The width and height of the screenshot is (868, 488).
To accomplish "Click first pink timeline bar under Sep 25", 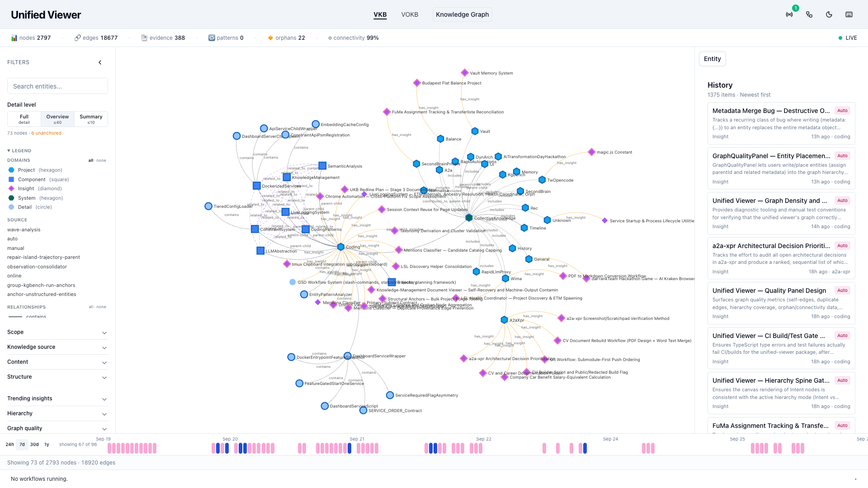I will pos(753,448).
